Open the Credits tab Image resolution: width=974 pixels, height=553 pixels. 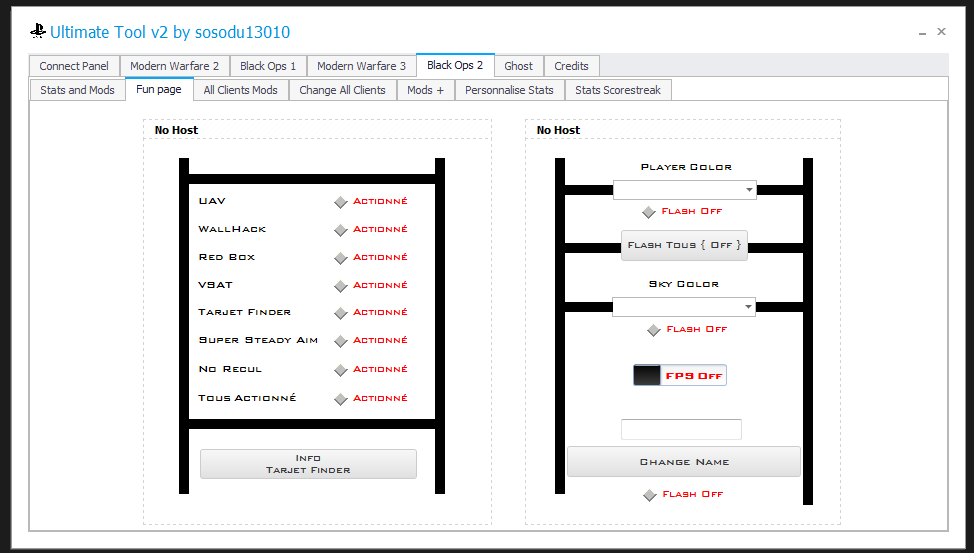point(571,66)
